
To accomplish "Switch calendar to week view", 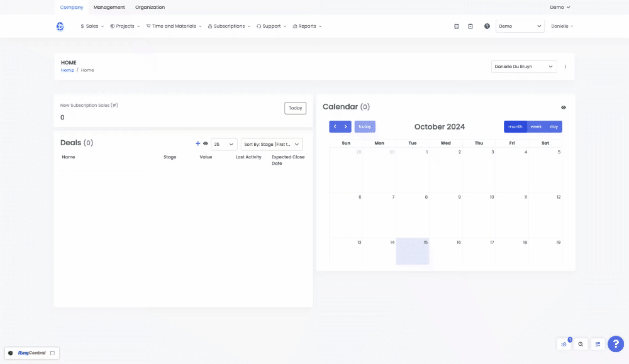I will click(x=536, y=127).
